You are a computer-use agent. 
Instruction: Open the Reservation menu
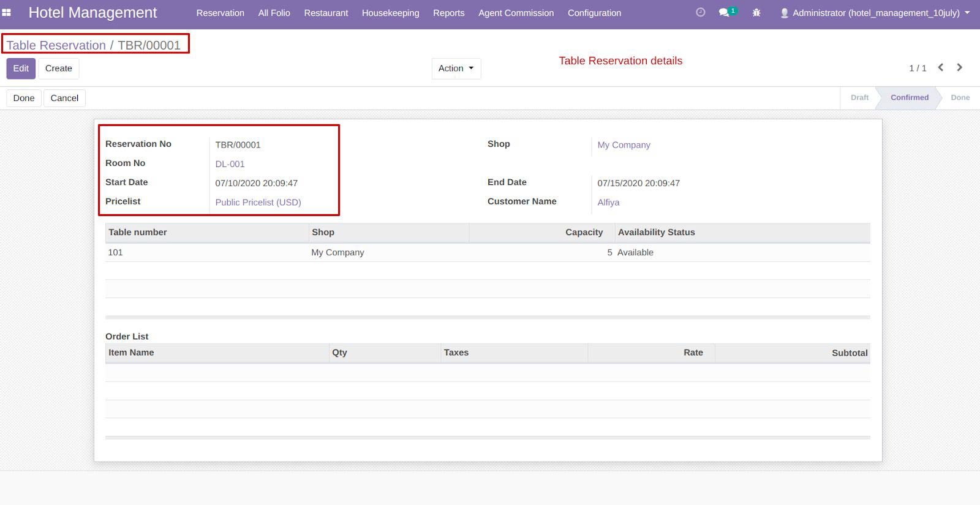pyautogui.click(x=221, y=13)
